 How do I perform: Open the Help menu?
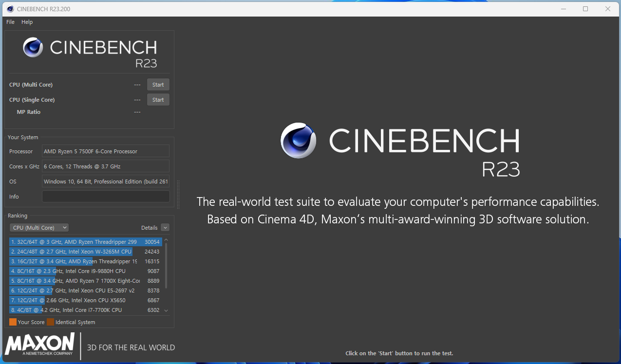click(x=27, y=22)
